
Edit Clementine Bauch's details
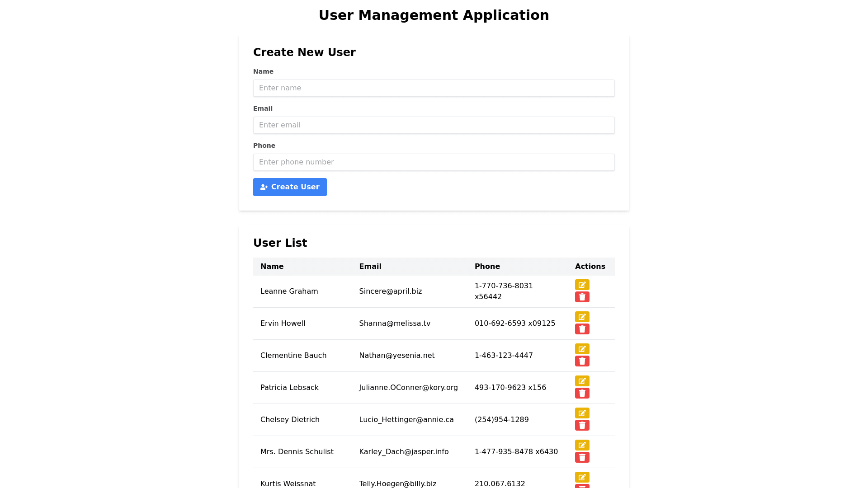click(582, 349)
